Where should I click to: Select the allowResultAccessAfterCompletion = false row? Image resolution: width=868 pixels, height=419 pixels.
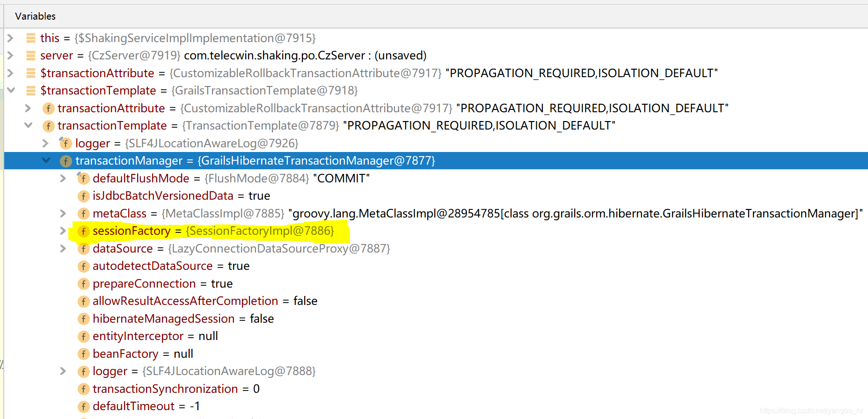click(x=205, y=301)
